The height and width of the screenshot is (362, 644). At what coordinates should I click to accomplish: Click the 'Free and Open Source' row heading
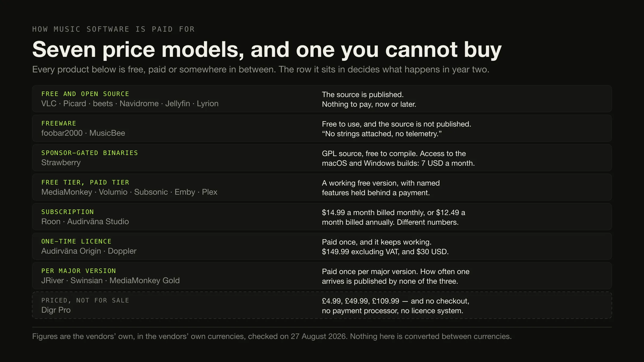[85, 94]
